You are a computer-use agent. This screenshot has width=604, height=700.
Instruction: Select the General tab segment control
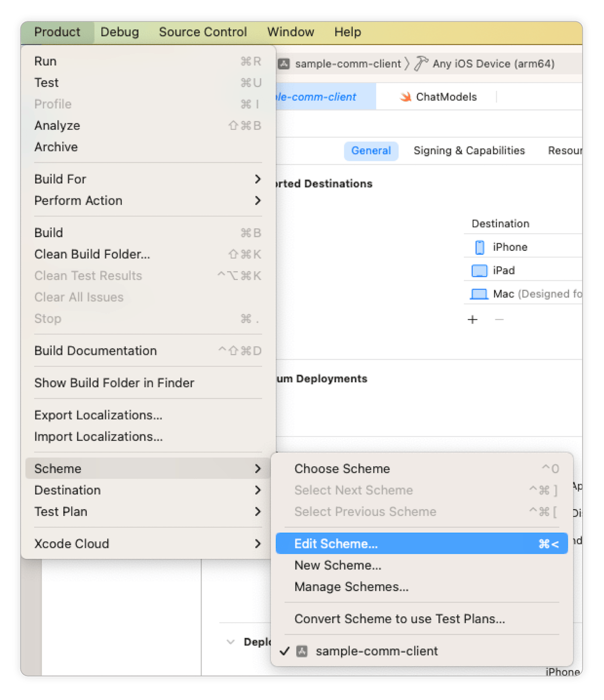tap(371, 150)
